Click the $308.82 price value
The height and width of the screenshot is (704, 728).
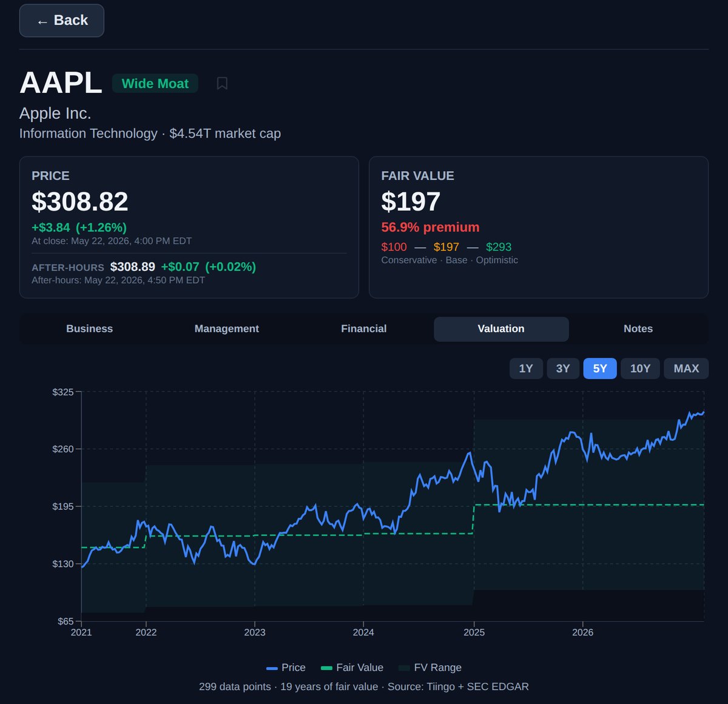(80, 202)
